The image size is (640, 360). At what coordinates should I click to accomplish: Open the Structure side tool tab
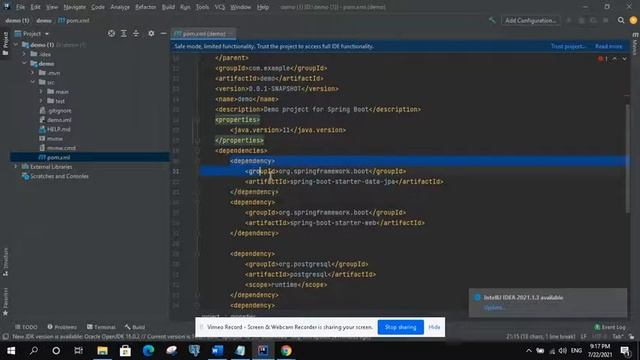coord(5,261)
